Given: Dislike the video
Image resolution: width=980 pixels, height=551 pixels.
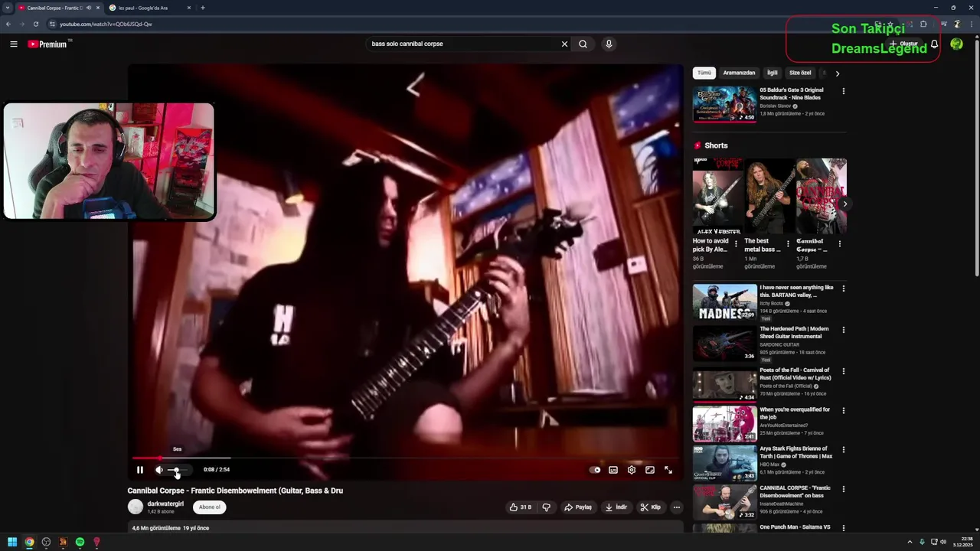Looking at the screenshot, I should click(547, 507).
